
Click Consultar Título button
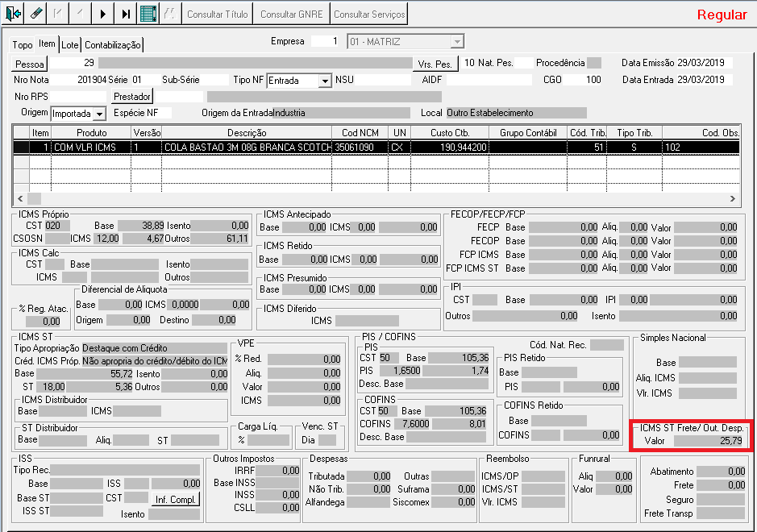217,14
